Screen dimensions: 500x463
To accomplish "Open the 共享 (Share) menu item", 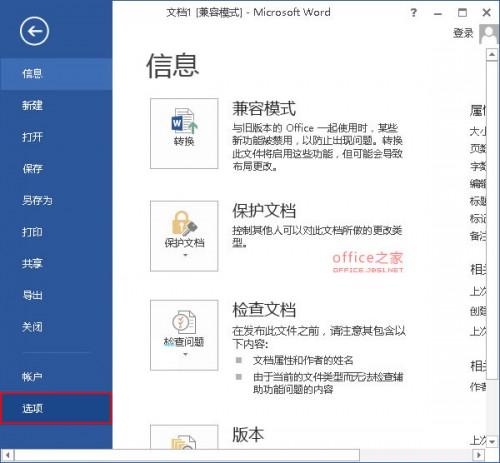I will tap(56, 264).
